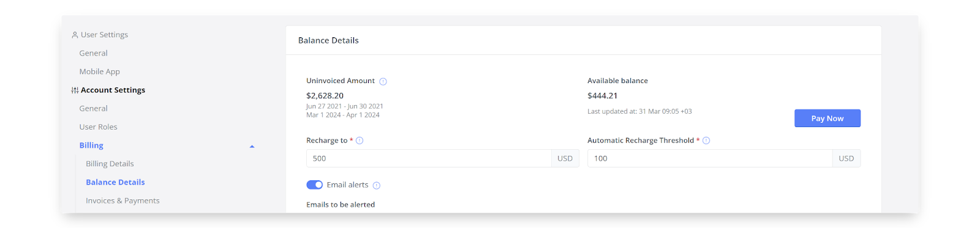
Task: Click the Account Settings sliders icon
Action: click(x=75, y=90)
